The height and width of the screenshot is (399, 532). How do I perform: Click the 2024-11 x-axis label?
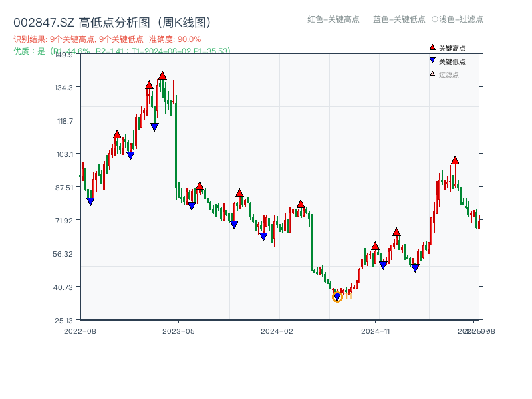click(x=375, y=331)
